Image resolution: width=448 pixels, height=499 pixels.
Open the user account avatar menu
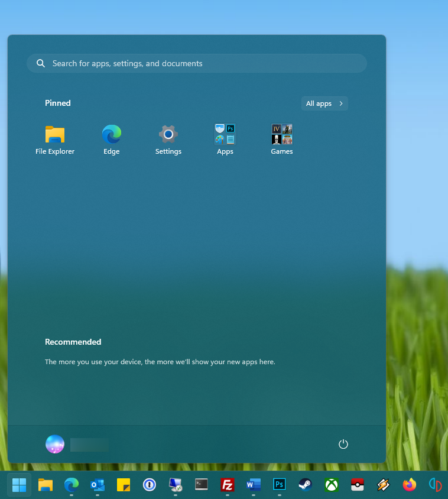click(55, 444)
